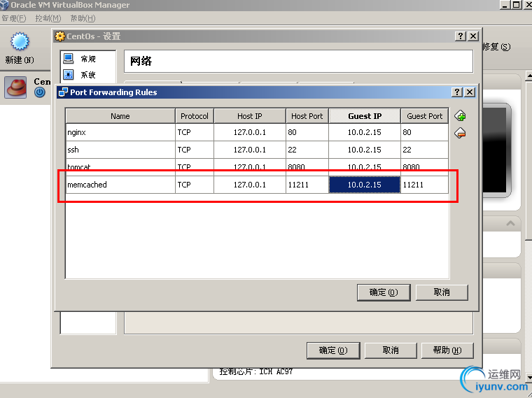The image size is (532, 398).
Task: Click Guest IP 10.0.2.15 in ssh row
Action: coord(365,150)
